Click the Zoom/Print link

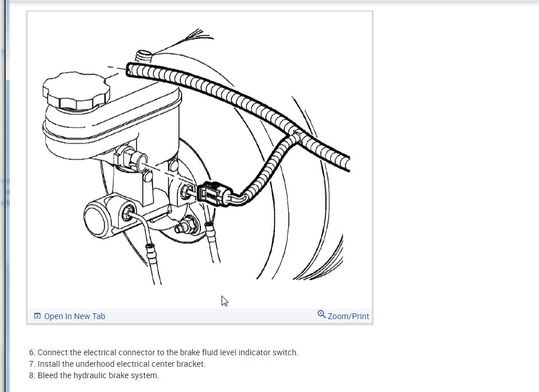tap(343, 316)
